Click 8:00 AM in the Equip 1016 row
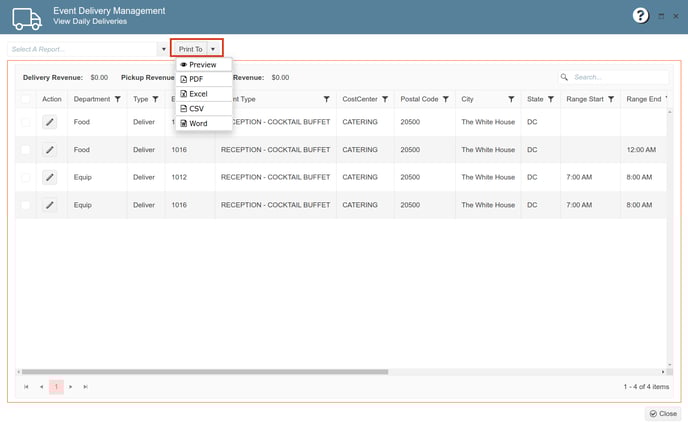Screen dimensions: 688x429 pyautogui.click(x=639, y=205)
